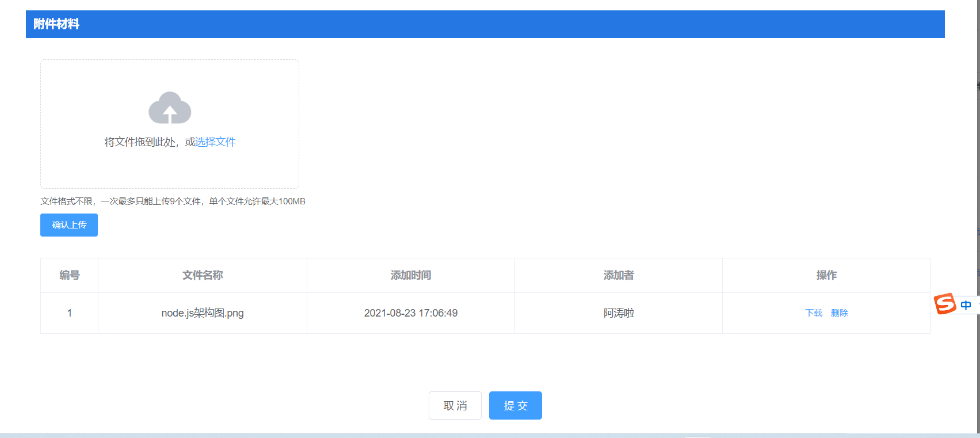Click the 确认上传 button
The image size is (980, 438).
tap(69, 225)
